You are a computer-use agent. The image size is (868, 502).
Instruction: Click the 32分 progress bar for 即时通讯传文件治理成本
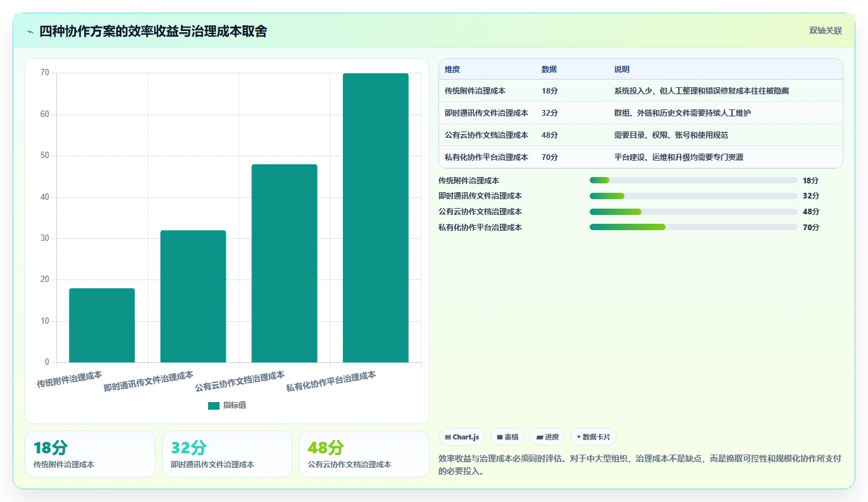[693, 196]
